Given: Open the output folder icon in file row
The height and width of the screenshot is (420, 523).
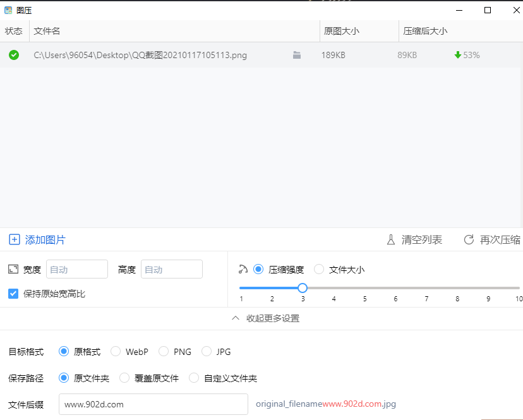Looking at the screenshot, I should 297,56.
